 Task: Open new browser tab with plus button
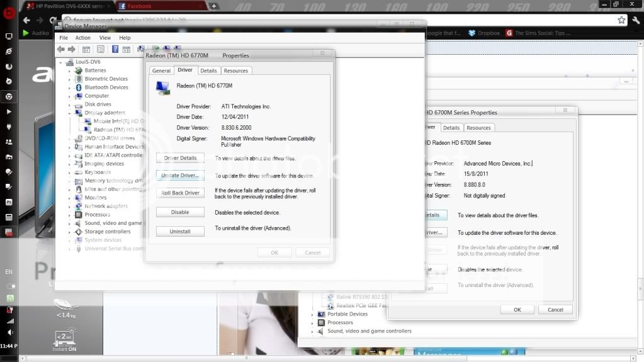tap(214, 6)
